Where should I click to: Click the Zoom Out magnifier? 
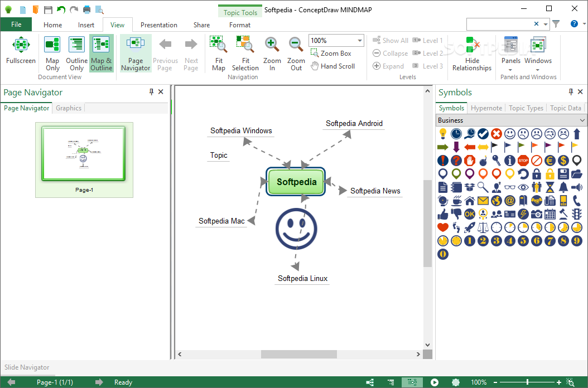[x=296, y=44]
